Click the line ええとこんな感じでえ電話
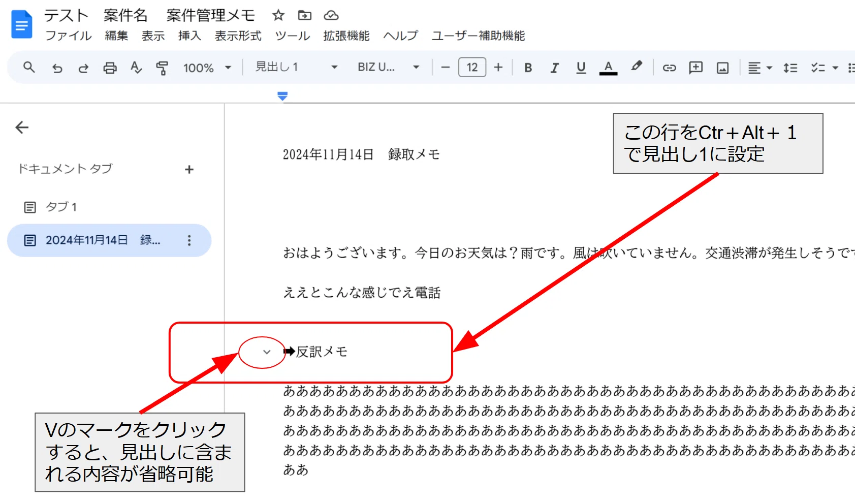This screenshot has height=504, width=855. click(362, 293)
